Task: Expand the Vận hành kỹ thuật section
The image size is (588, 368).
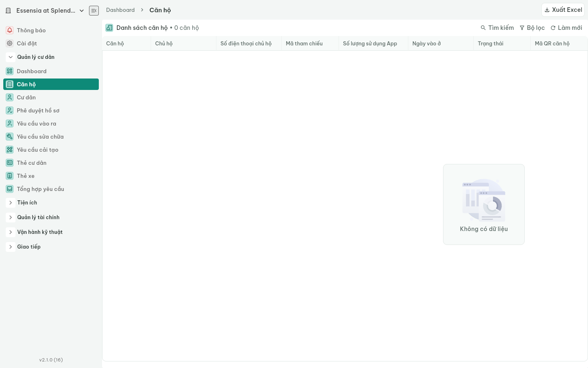Action: [11, 232]
